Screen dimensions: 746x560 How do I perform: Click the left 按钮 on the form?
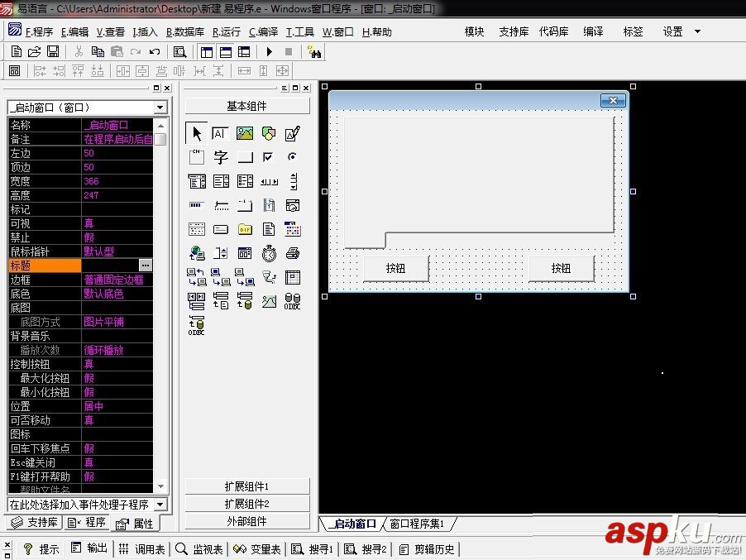click(396, 268)
